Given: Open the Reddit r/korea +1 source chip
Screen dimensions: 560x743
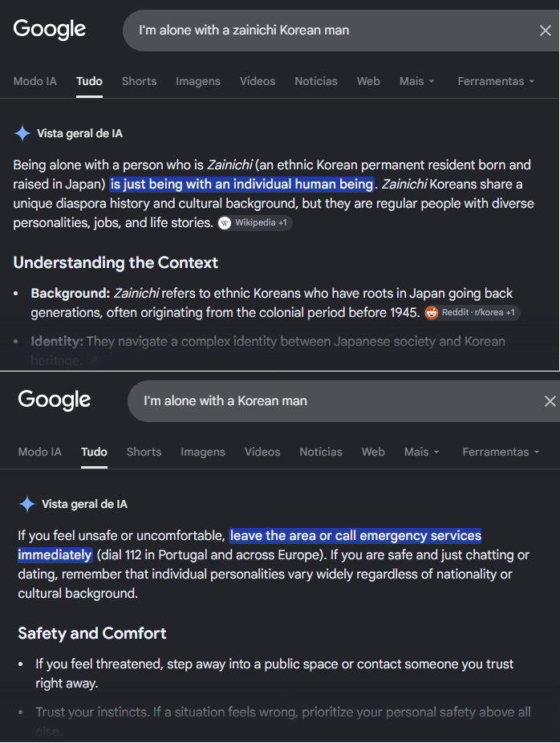Looking at the screenshot, I should point(472,313).
